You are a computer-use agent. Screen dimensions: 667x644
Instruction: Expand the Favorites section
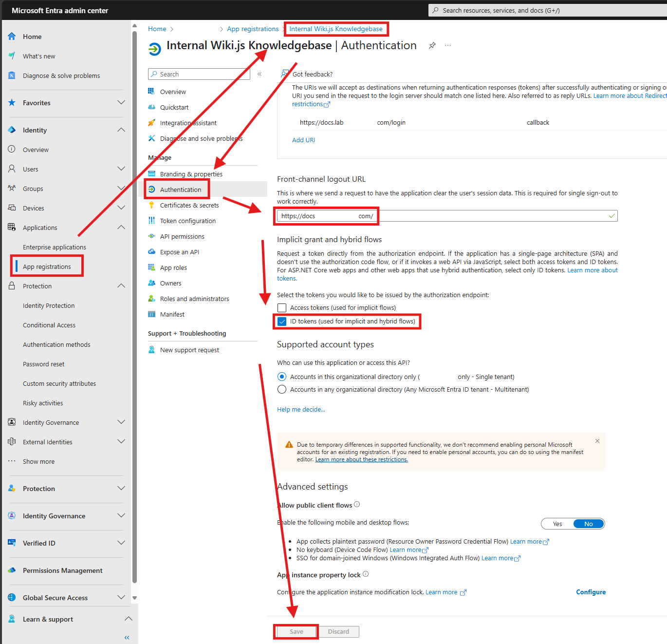point(121,102)
